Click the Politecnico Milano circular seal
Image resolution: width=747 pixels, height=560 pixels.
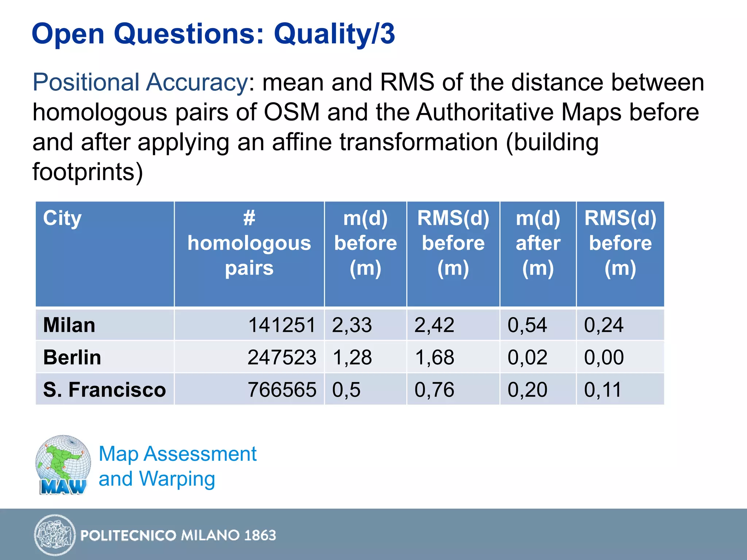55,535
